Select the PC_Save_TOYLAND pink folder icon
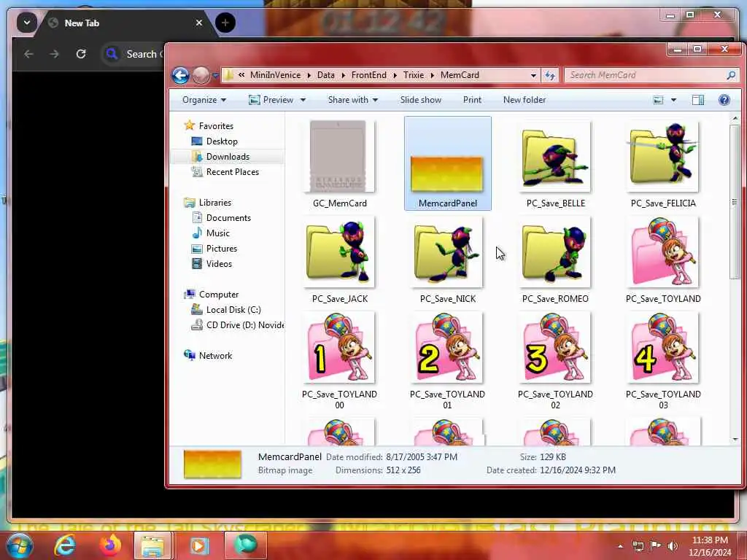The width and height of the screenshot is (747, 560). (663, 252)
